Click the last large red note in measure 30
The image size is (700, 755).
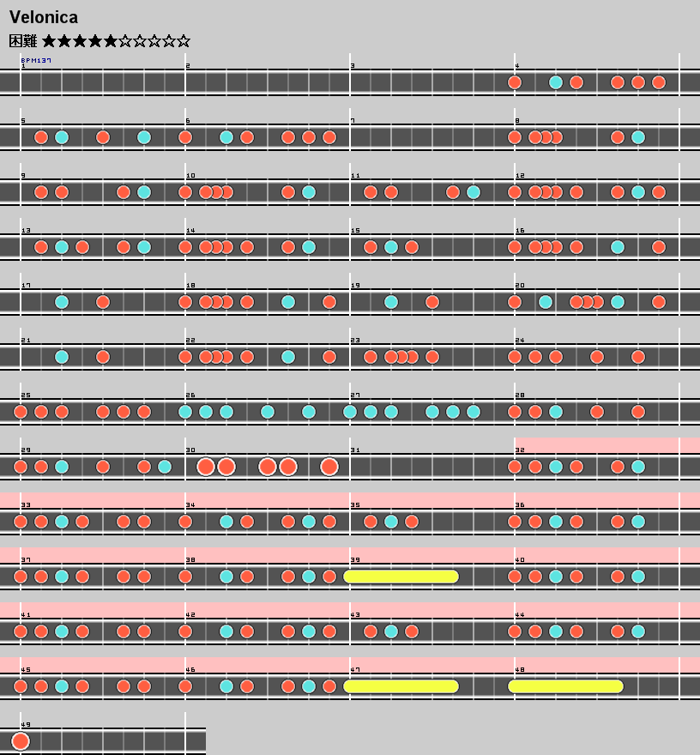point(329,467)
